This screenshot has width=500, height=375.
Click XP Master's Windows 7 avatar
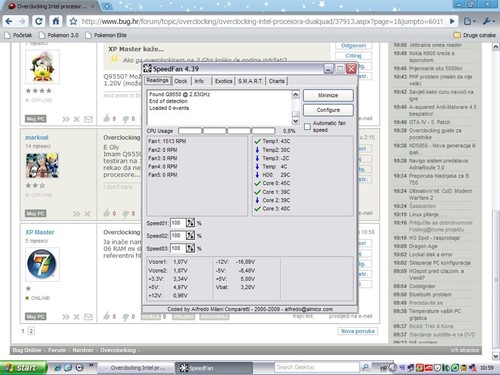[42, 264]
